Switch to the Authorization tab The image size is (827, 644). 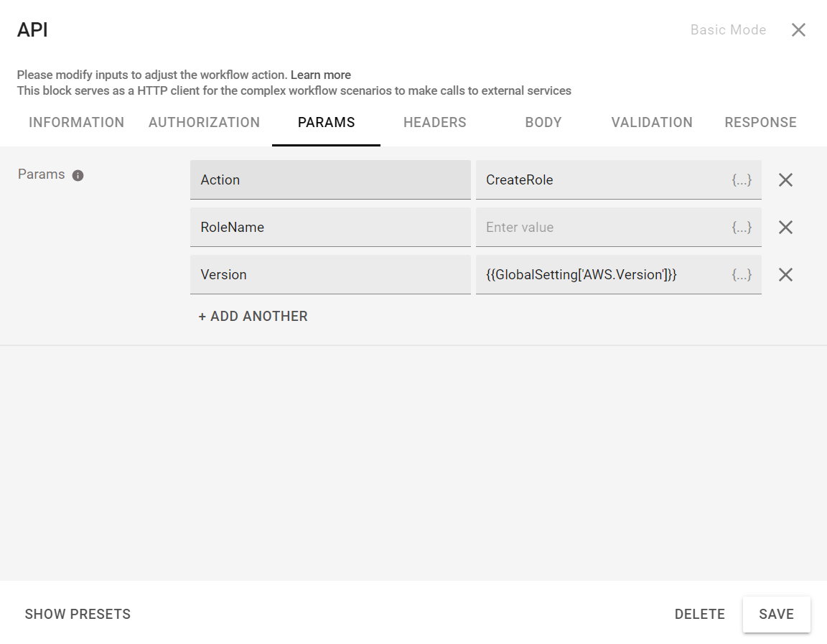(x=204, y=123)
